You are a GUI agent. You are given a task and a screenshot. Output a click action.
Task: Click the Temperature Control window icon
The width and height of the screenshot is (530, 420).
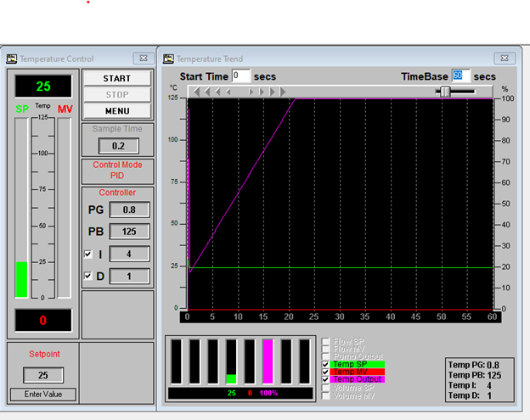click(12, 59)
